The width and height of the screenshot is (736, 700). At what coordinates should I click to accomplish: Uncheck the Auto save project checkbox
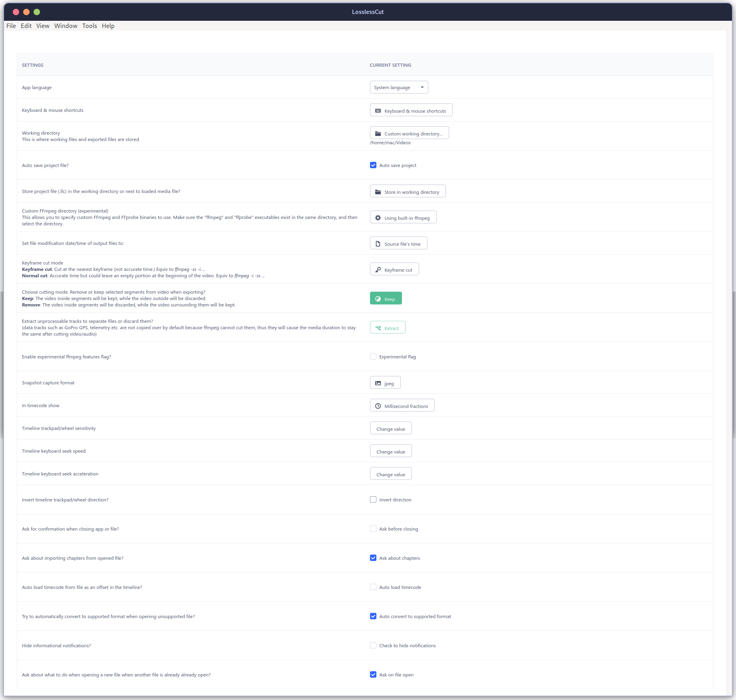(x=373, y=165)
